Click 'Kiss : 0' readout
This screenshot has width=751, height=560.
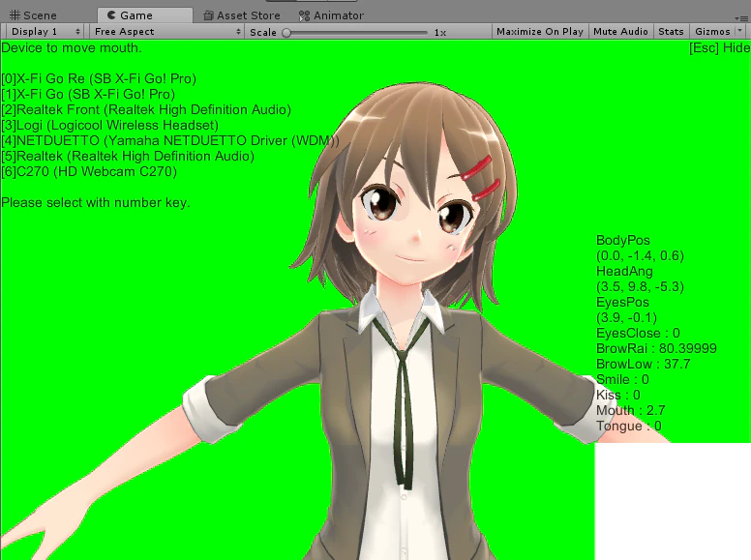click(x=618, y=395)
